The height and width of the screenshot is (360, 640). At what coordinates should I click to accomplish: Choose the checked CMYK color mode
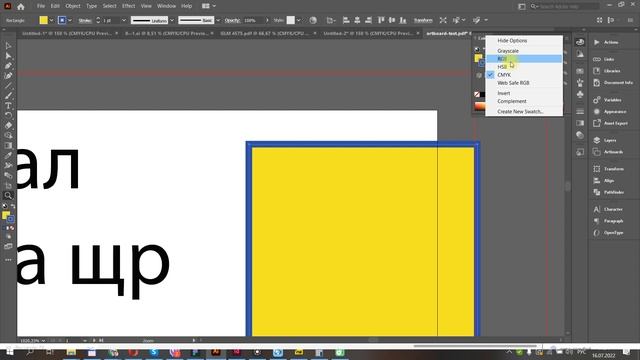[x=524, y=75]
